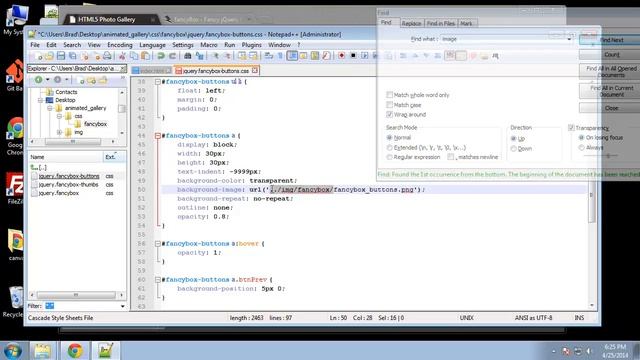This screenshot has width=640, height=360.
Task: Enable the Match case checkbox
Action: point(389,105)
